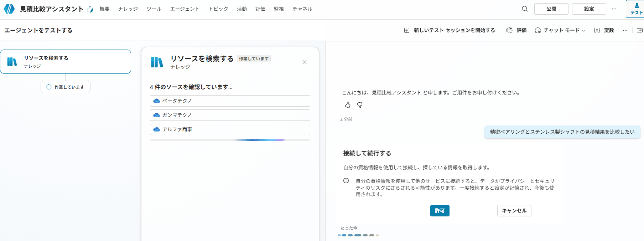Select the リソースを検索する activity node
This screenshot has width=644, height=241.
(66, 62)
